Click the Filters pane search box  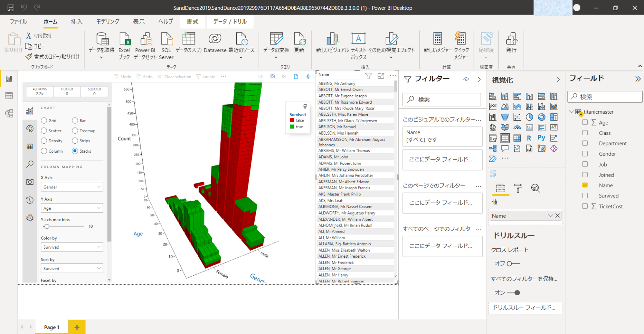click(442, 100)
